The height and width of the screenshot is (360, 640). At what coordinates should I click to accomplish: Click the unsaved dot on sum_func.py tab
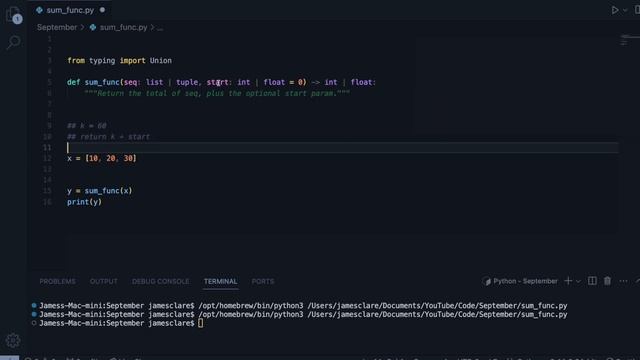click(x=102, y=10)
